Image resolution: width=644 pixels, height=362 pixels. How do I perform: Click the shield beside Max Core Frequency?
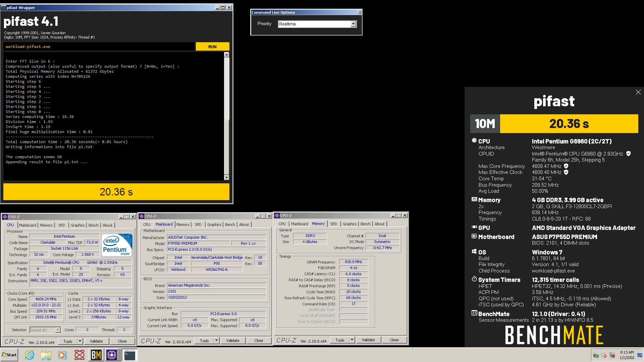point(566,166)
